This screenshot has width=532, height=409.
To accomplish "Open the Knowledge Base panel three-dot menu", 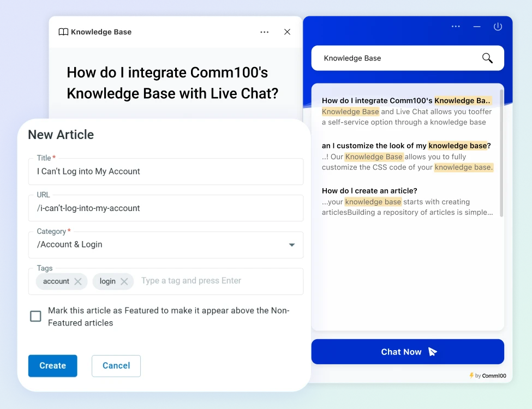I will (265, 32).
